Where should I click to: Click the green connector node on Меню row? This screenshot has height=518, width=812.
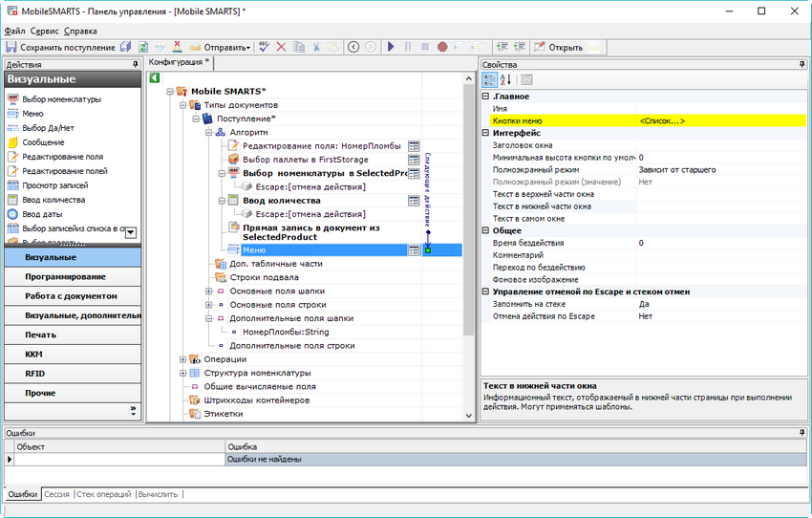[428, 250]
